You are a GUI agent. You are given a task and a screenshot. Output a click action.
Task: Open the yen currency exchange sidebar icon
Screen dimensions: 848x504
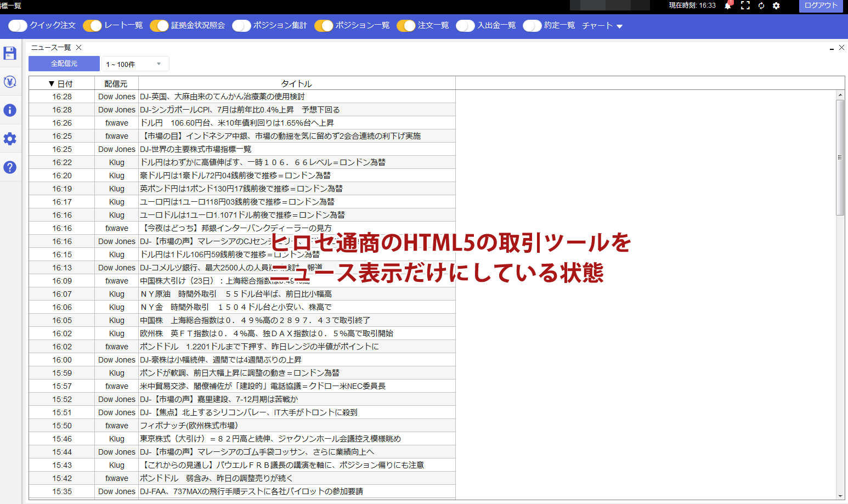10,82
